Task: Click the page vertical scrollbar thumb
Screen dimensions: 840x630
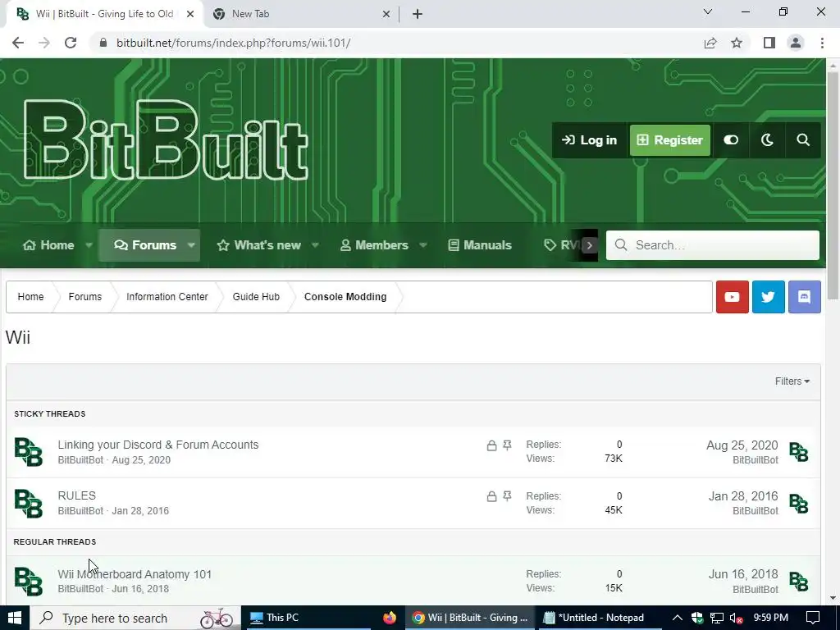Action: coord(833,185)
